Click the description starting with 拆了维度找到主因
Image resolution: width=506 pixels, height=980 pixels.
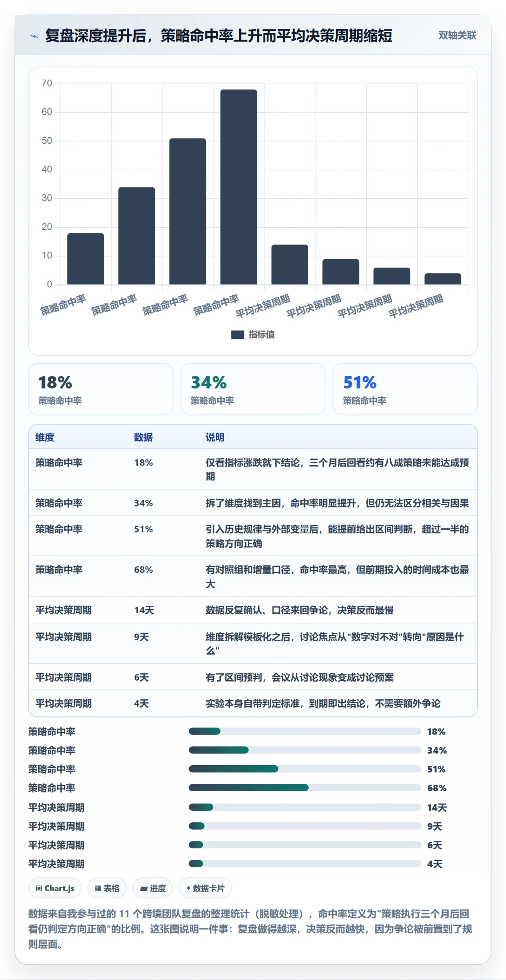pos(337,503)
